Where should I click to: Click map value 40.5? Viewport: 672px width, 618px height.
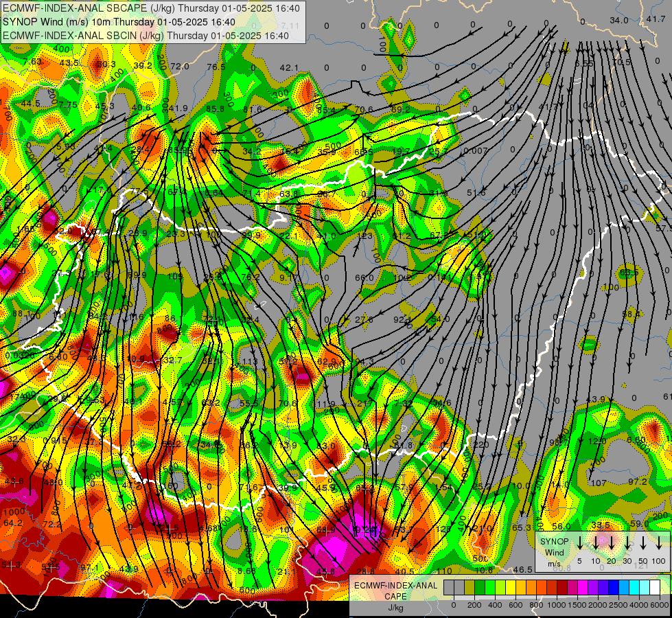pyautogui.click(x=404, y=571)
